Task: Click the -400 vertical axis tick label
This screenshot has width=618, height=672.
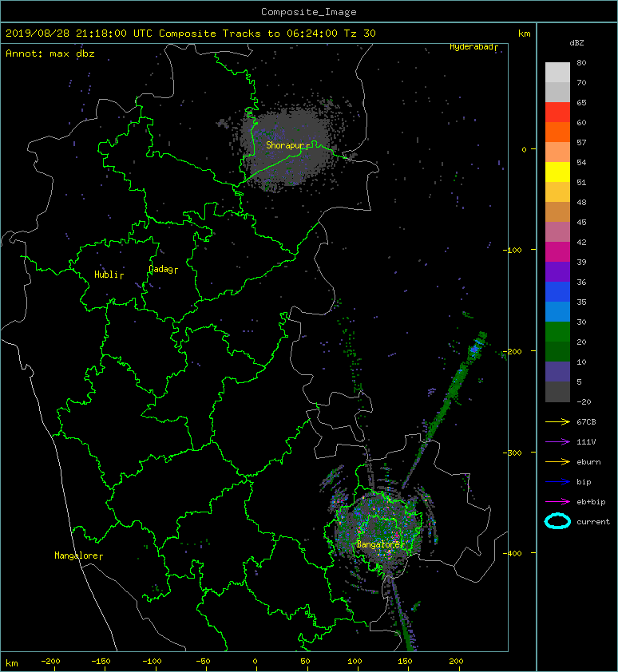Action: [x=512, y=553]
